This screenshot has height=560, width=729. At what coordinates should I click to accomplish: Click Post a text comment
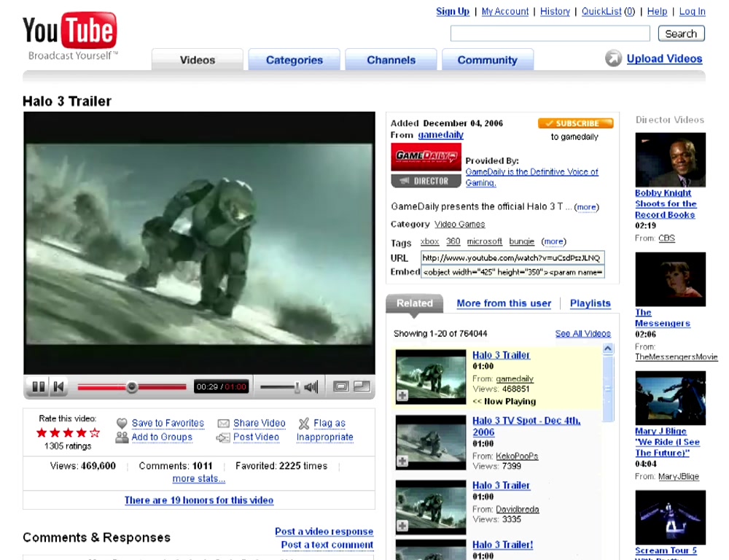tap(327, 545)
